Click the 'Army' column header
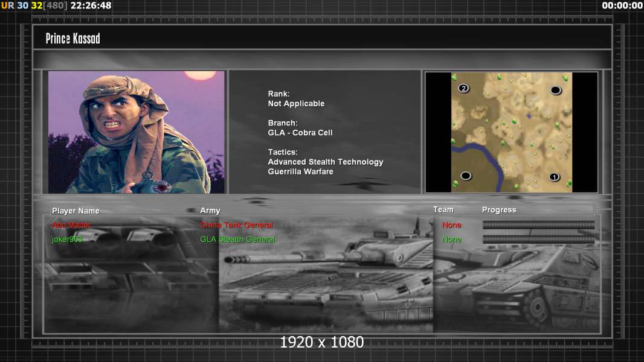 (210, 211)
